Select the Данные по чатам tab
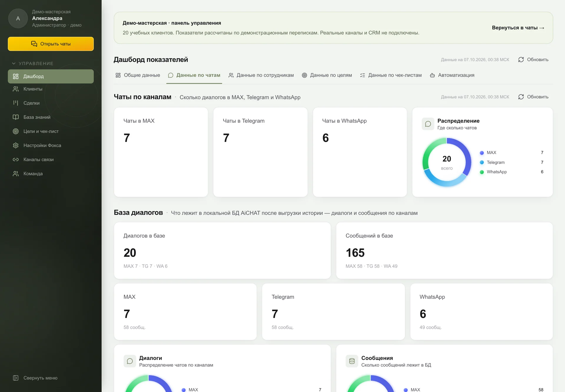The height and width of the screenshot is (392, 565). click(194, 75)
